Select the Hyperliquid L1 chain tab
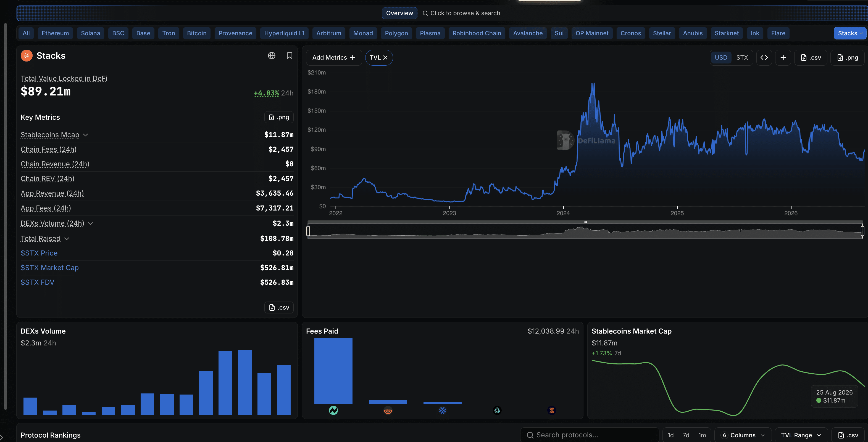Viewport: 868px width, 442px height. (x=284, y=33)
